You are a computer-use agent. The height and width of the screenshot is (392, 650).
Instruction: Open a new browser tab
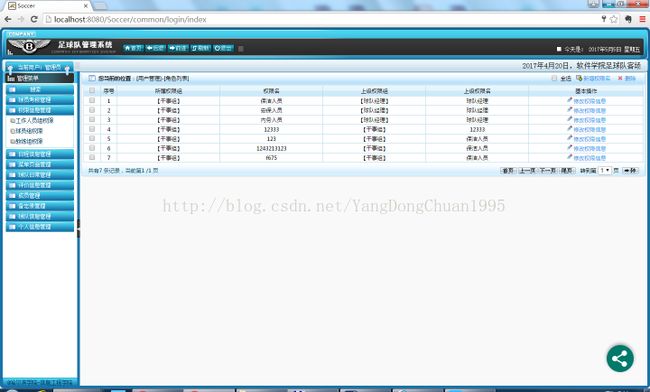99,6
